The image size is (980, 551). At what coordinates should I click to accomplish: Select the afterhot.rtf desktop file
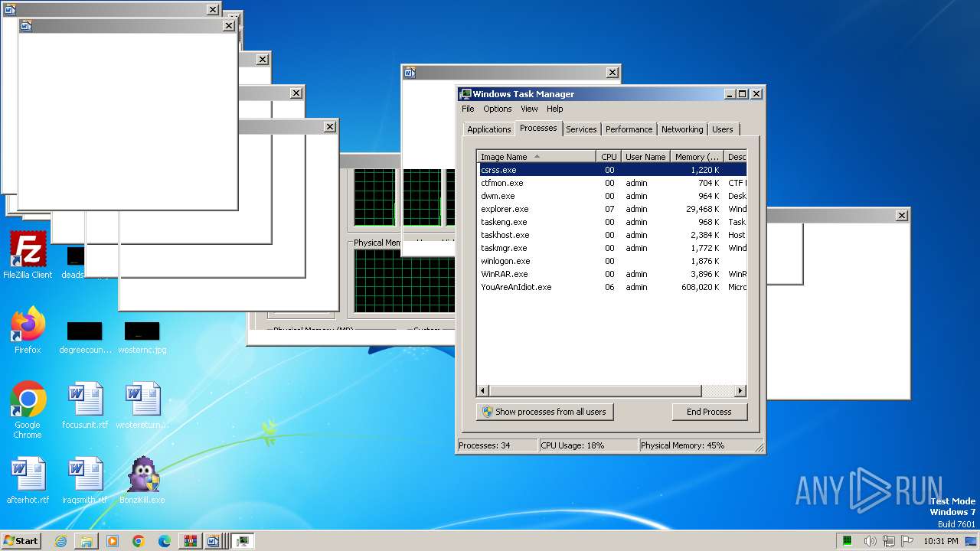(28, 481)
